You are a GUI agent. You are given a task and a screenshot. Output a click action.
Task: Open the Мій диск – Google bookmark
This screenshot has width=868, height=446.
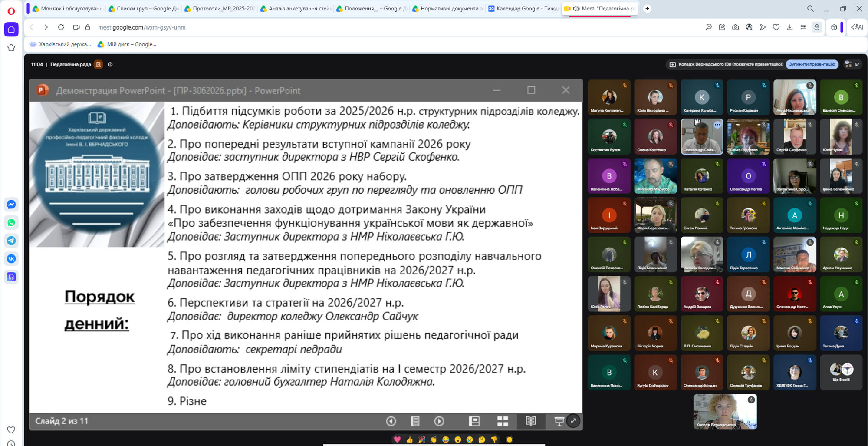(x=127, y=44)
